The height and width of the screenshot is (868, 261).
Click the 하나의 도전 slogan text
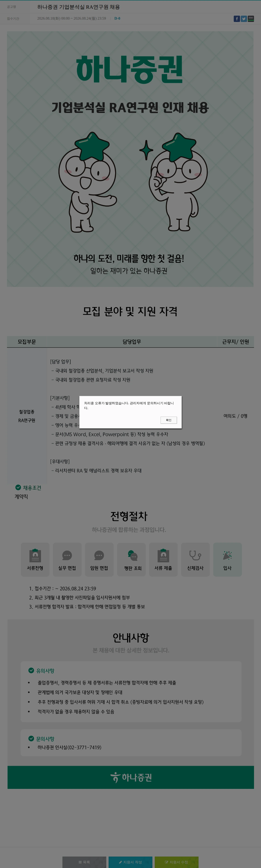pos(129,258)
